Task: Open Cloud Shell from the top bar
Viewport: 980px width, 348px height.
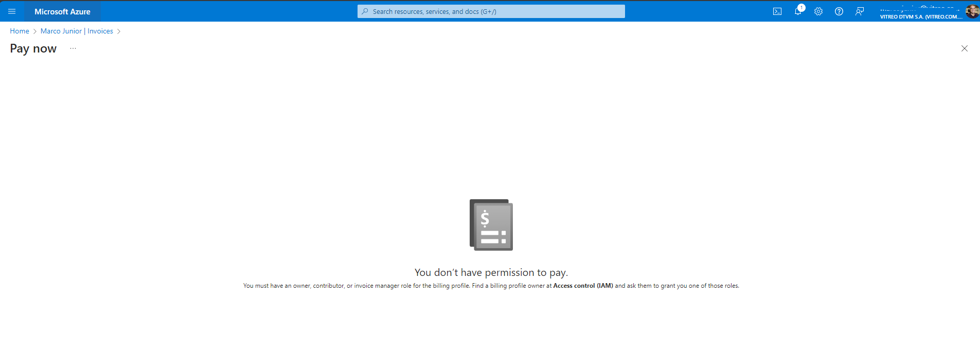Action: coord(777,11)
